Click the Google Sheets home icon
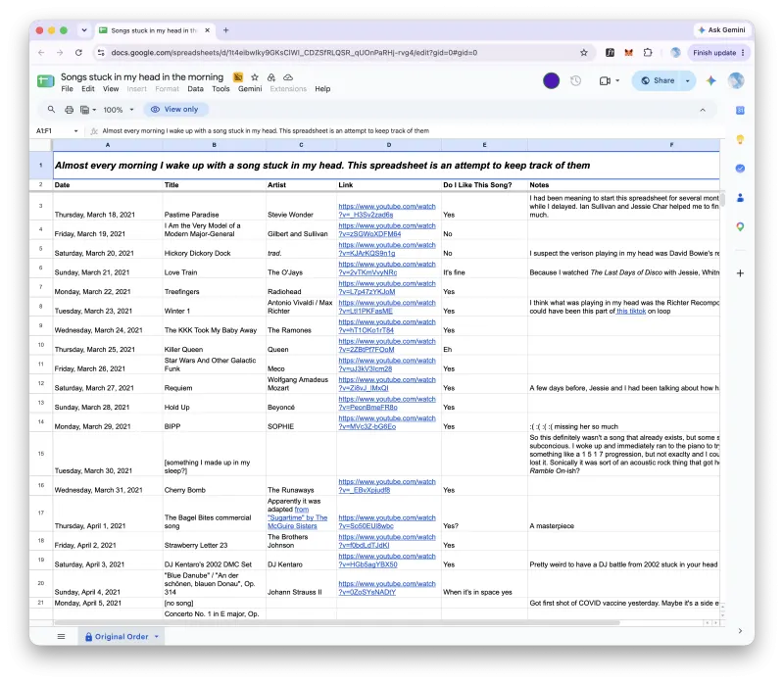784x684 pixels. tap(45, 81)
